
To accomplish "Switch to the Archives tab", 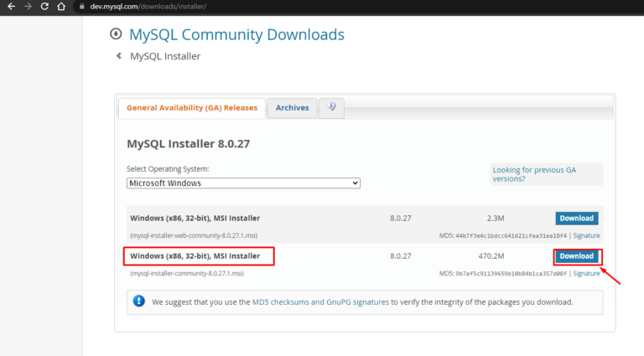I will [x=292, y=108].
